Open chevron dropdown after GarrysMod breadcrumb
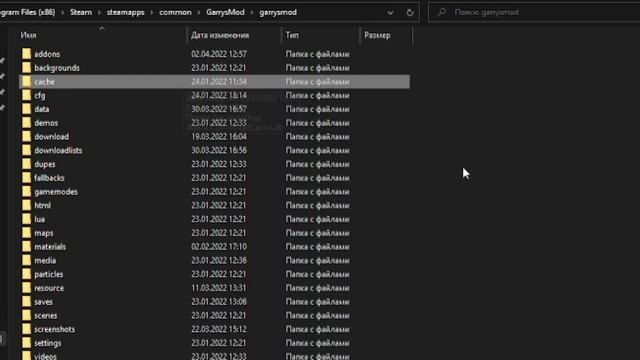The width and height of the screenshot is (640, 360). pos(251,13)
